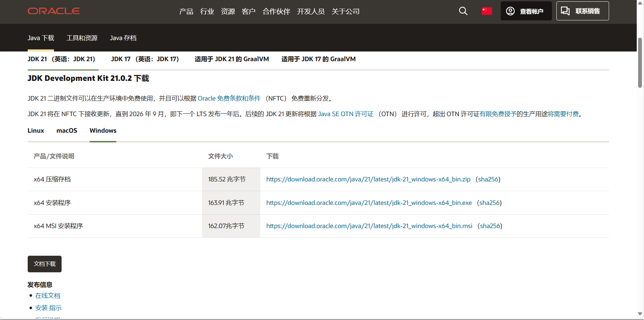Click the Oracle logo
This screenshot has height=320, width=644.
[54, 11]
